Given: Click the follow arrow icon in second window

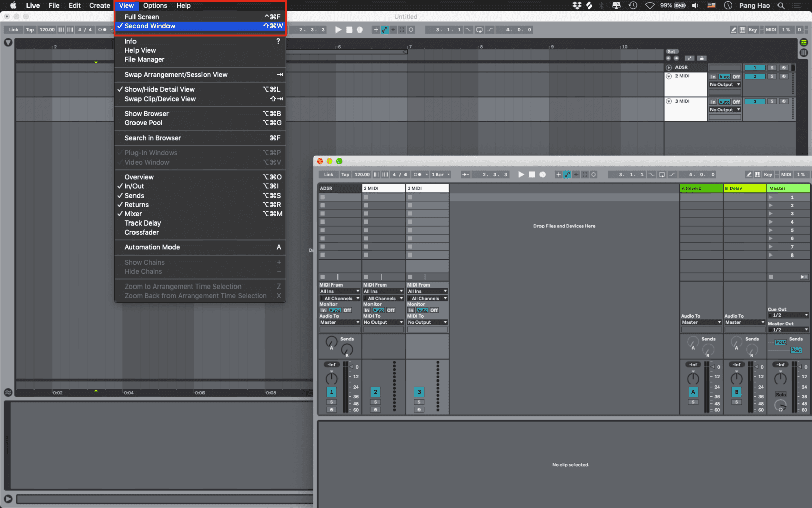Looking at the screenshot, I should [x=465, y=174].
